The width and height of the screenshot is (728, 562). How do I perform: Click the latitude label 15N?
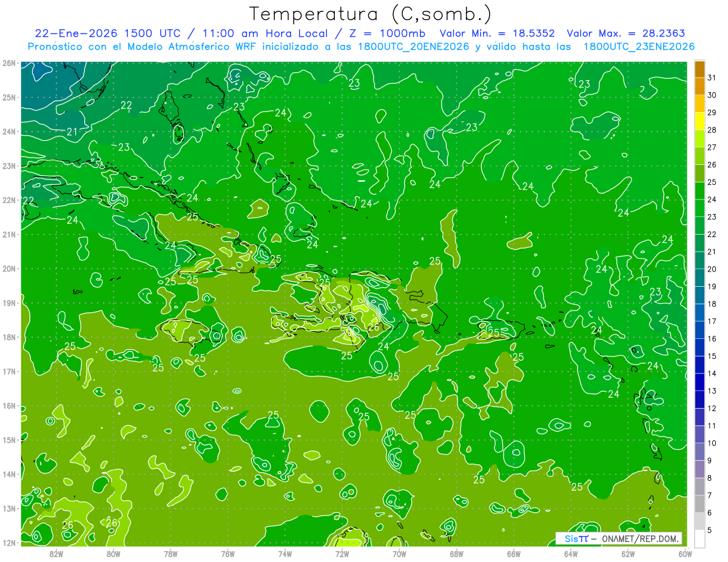(x=9, y=440)
